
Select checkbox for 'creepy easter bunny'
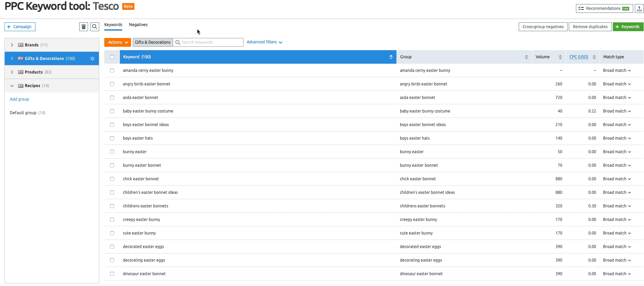112,220
